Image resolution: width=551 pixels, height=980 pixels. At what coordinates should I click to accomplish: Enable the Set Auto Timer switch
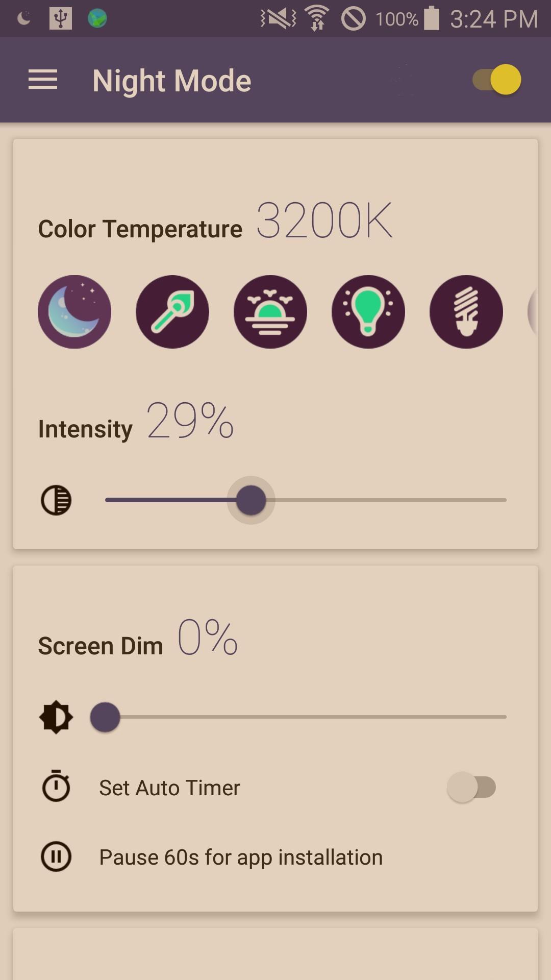(471, 787)
